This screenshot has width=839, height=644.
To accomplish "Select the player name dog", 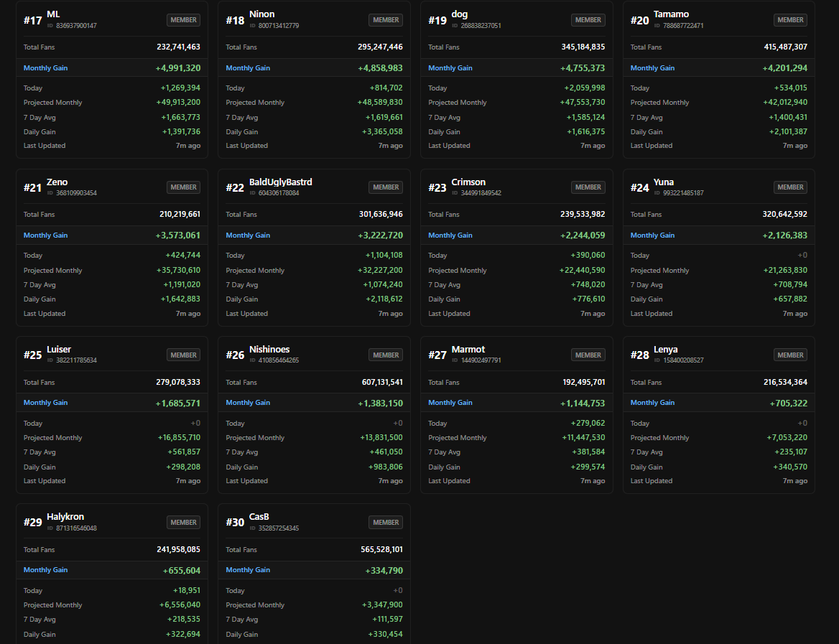I will click(460, 14).
